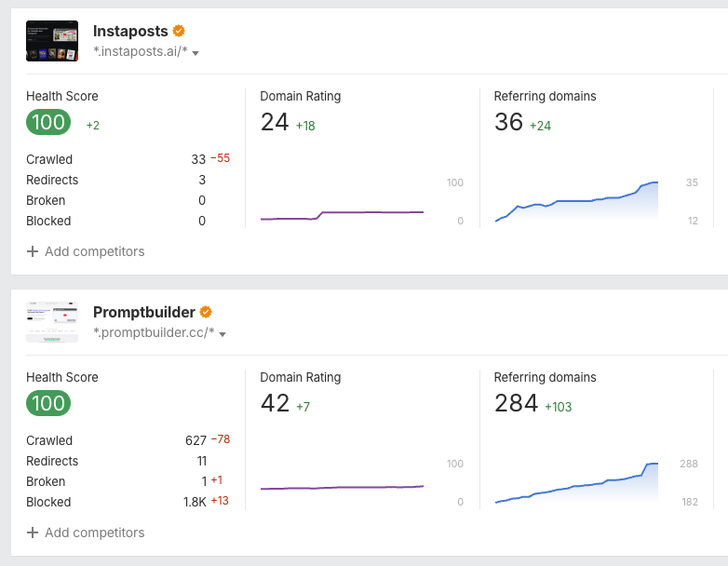Click Promptbuilder Broken change +1
Image resolution: width=728 pixels, height=566 pixels.
pyautogui.click(x=216, y=479)
